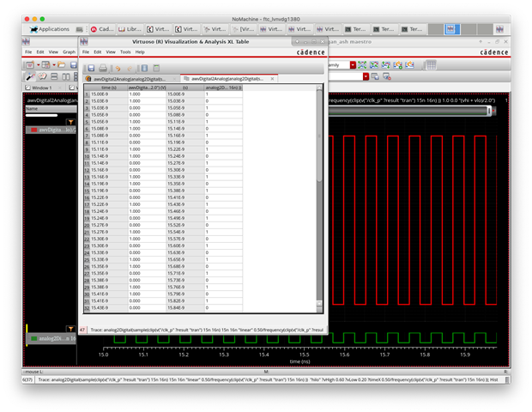Click the cell '15.84E-9' in row 32
532x412 pixels.
[x=185, y=308]
